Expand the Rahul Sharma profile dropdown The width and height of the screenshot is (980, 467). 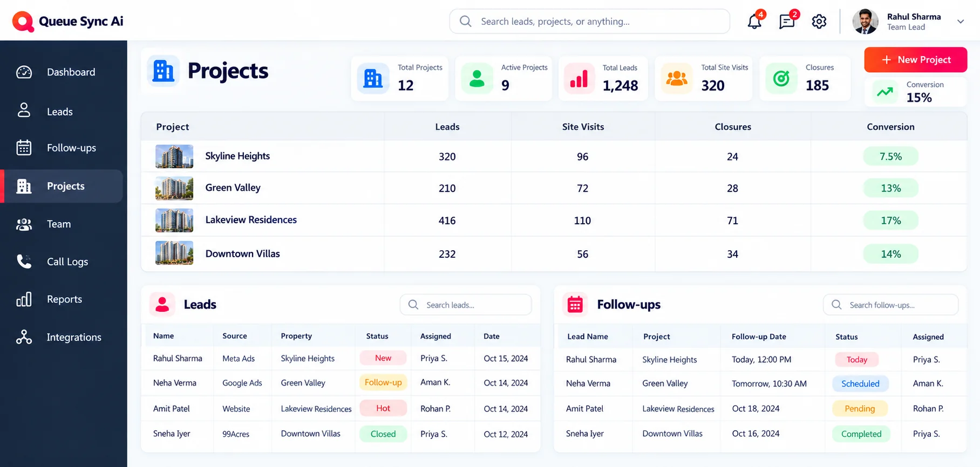[961, 22]
